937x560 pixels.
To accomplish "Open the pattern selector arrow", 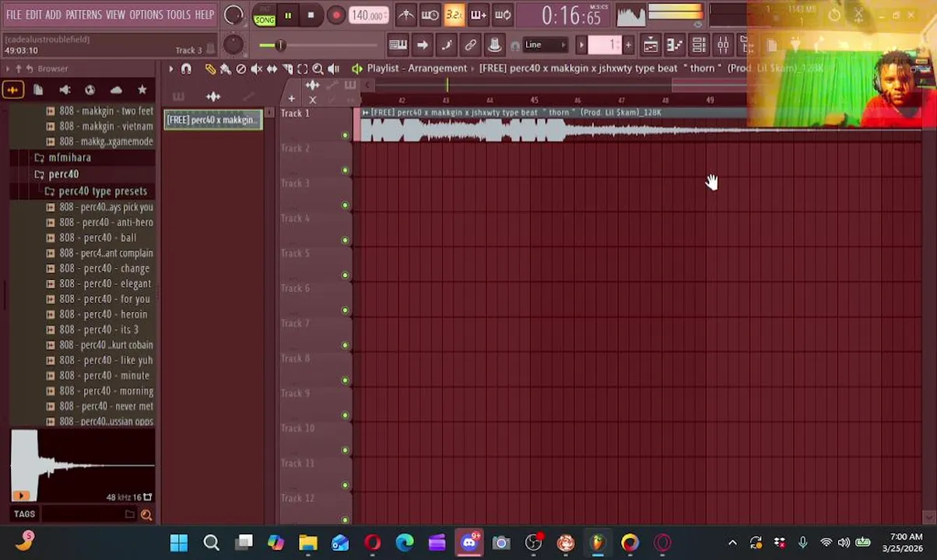I will point(581,45).
